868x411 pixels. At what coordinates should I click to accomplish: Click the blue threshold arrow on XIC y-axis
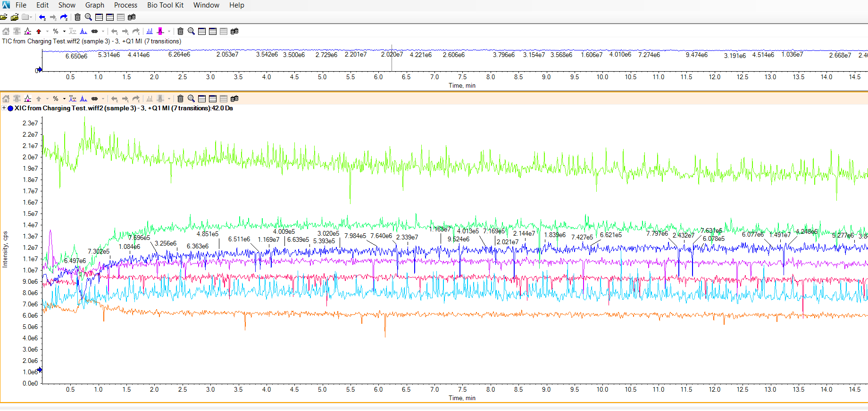point(40,370)
